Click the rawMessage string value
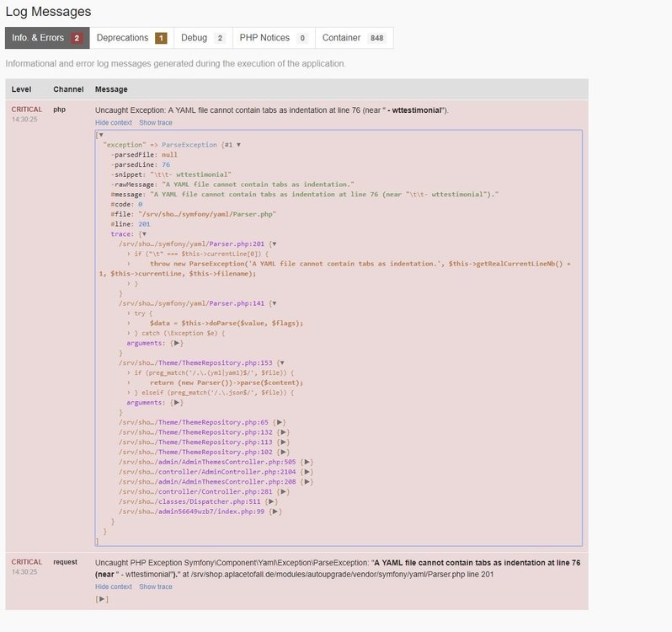This screenshot has height=632, width=672. coord(258,185)
